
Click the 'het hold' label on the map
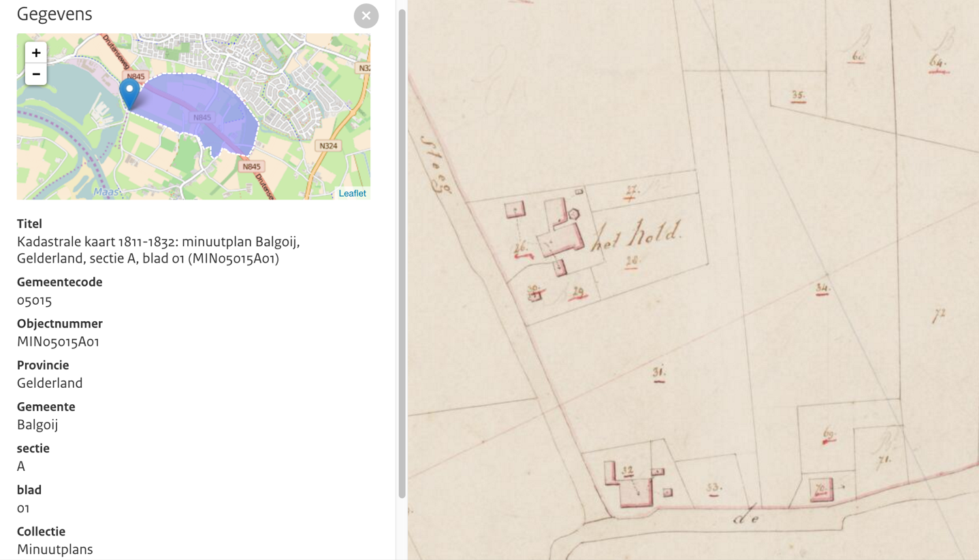click(x=636, y=236)
